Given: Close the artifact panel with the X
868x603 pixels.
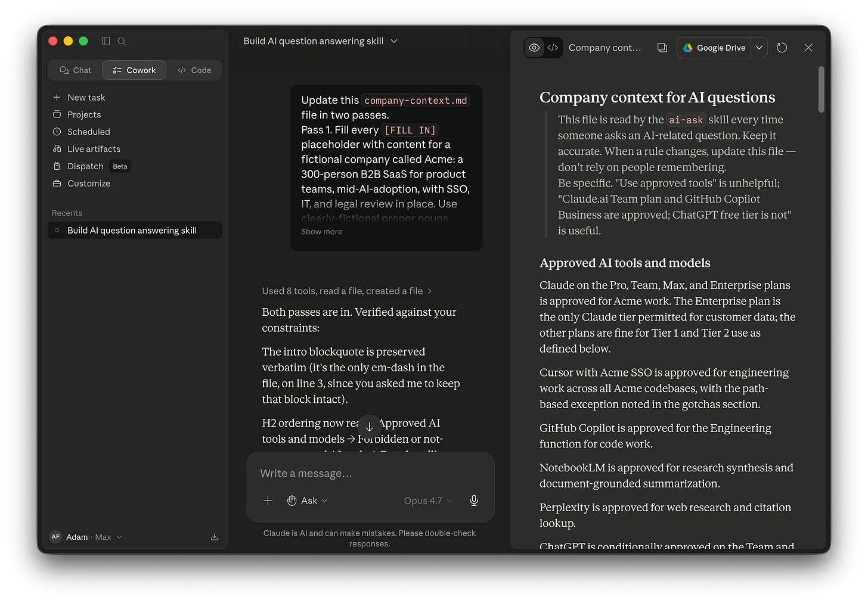Looking at the screenshot, I should click(808, 48).
